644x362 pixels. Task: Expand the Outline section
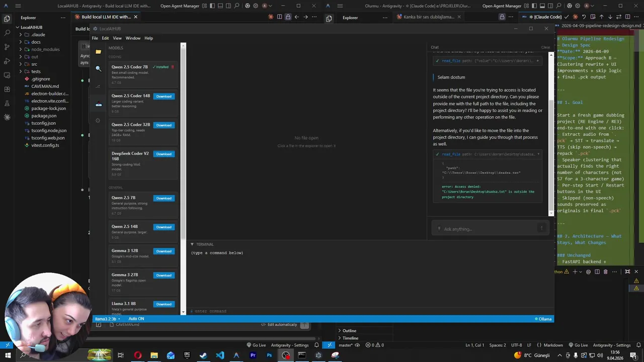point(349,331)
